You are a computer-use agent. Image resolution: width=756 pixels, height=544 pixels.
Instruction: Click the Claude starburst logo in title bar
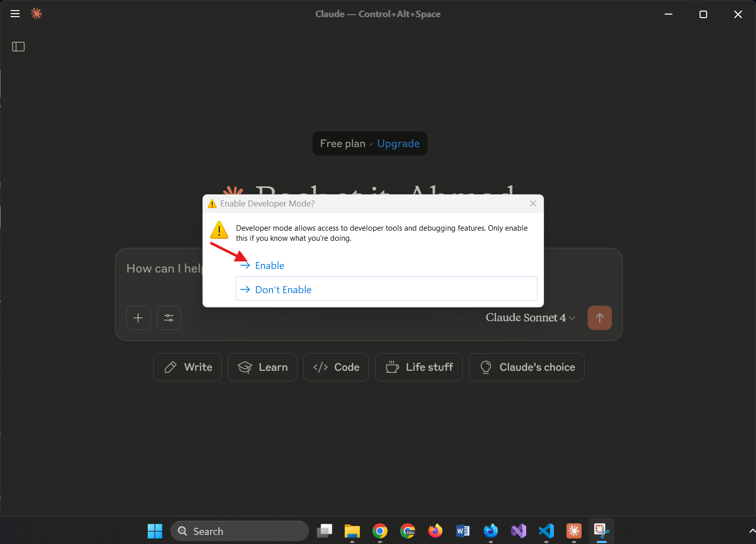36,14
